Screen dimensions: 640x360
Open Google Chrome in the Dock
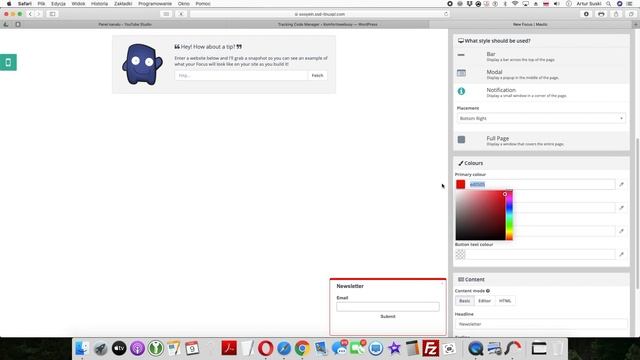click(x=302, y=348)
